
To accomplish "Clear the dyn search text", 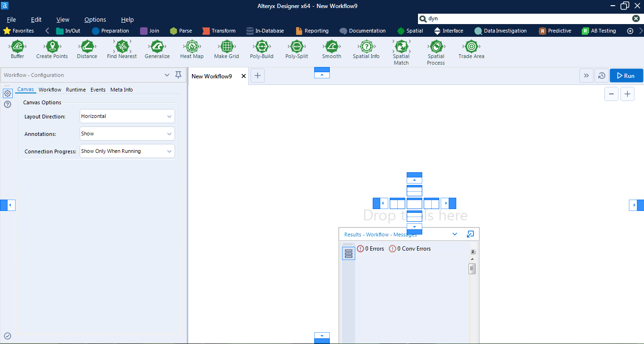I will (636, 18).
